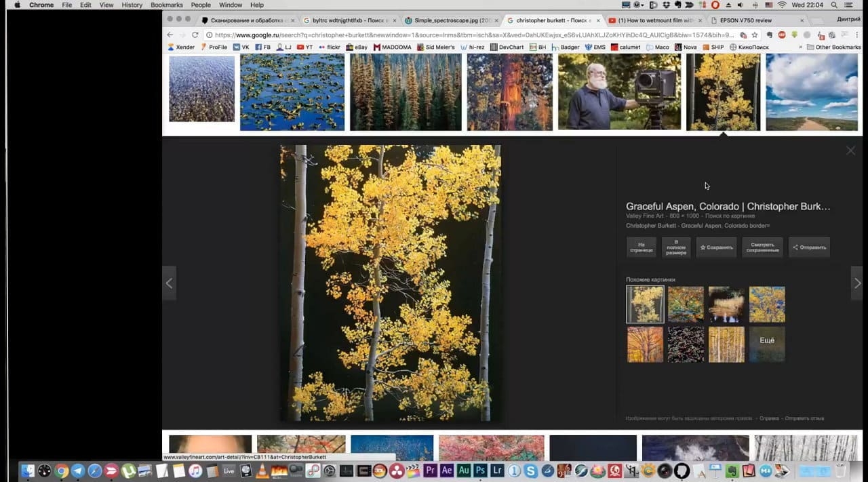Launch VLC cone icon in Dock
This screenshot has height=482, width=868.
(x=262, y=470)
